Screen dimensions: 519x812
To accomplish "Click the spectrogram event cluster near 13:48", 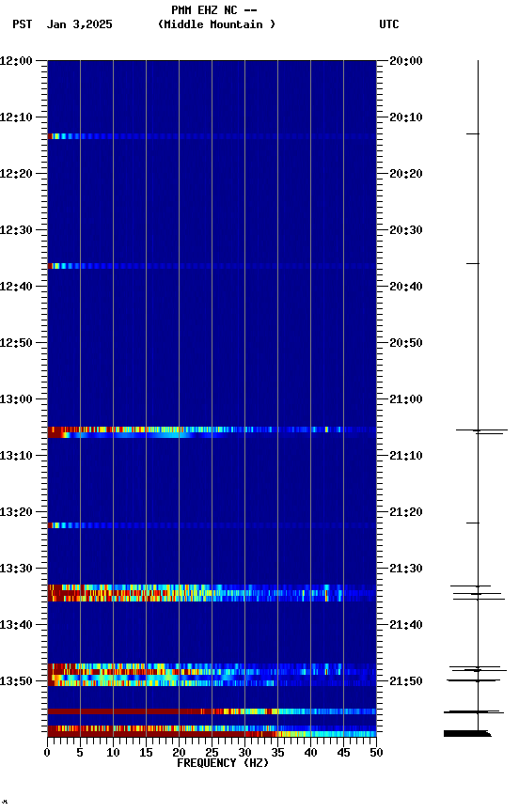I will [x=212, y=675].
